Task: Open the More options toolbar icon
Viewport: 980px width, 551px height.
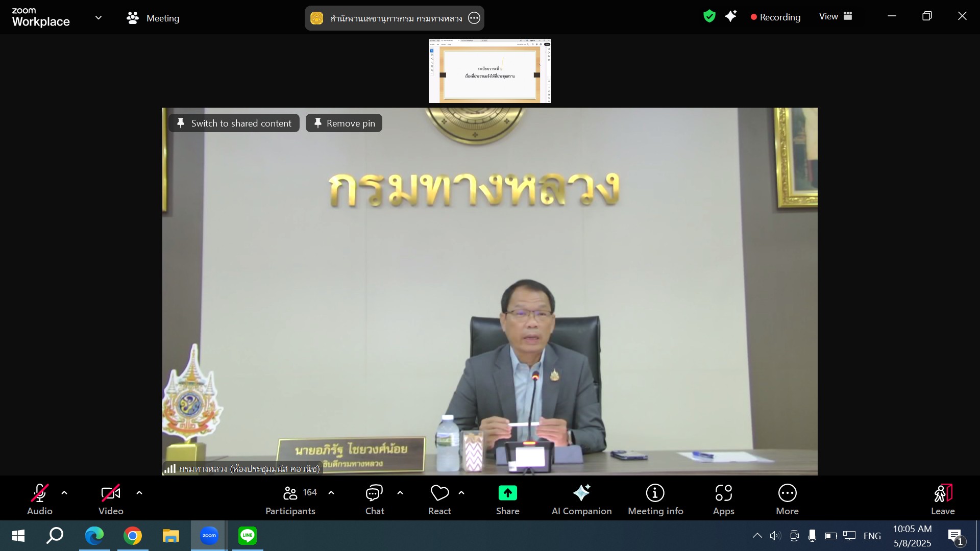Action: (787, 493)
